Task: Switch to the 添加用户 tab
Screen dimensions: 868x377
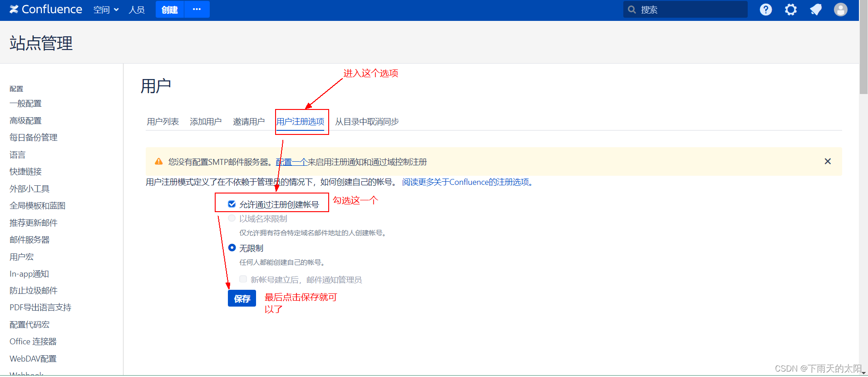Action: (206, 121)
